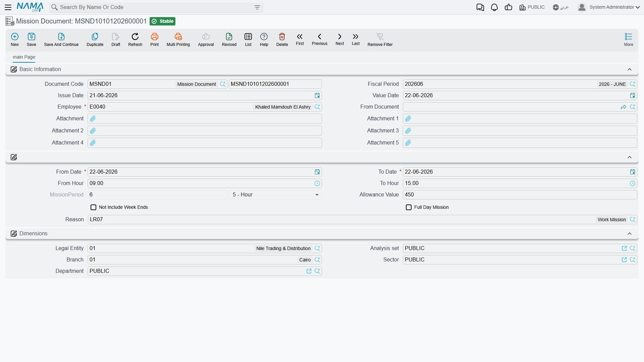This screenshot has height=362, width=644.
Task: Switch language to Arabic
Action: [x=561, y=7]
